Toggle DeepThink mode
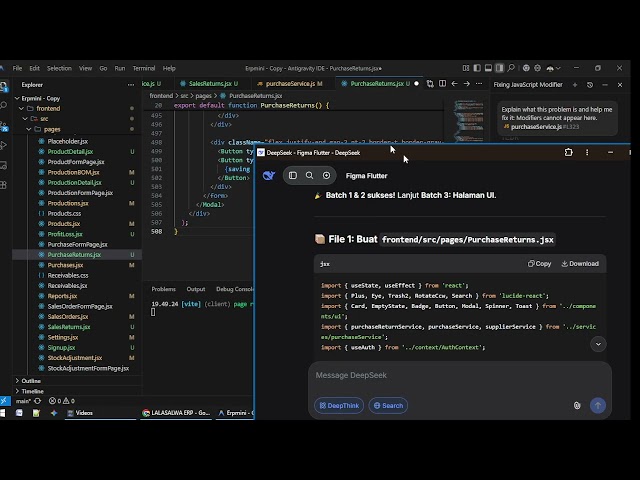Image resolution: width=640 pixels, height=480 pixels. point(339,405)
